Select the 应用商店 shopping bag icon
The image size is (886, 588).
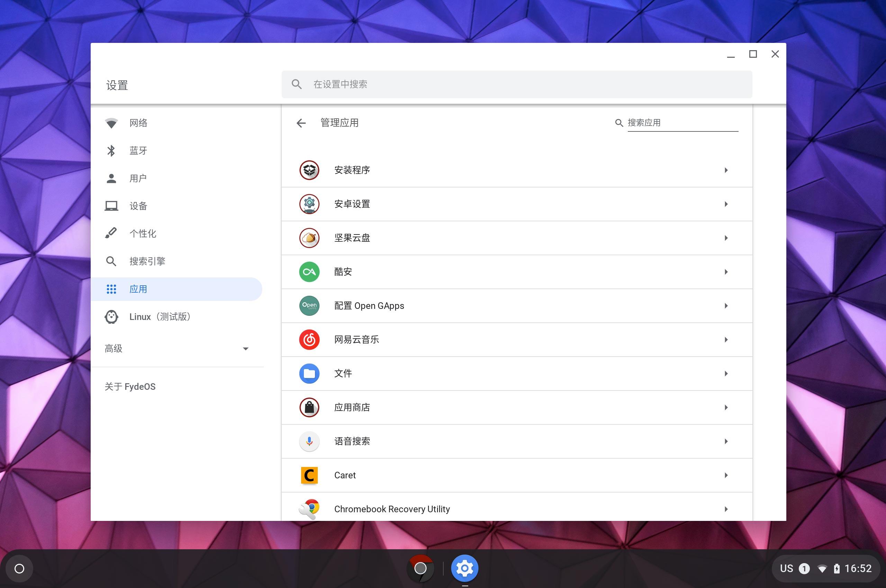309,407
